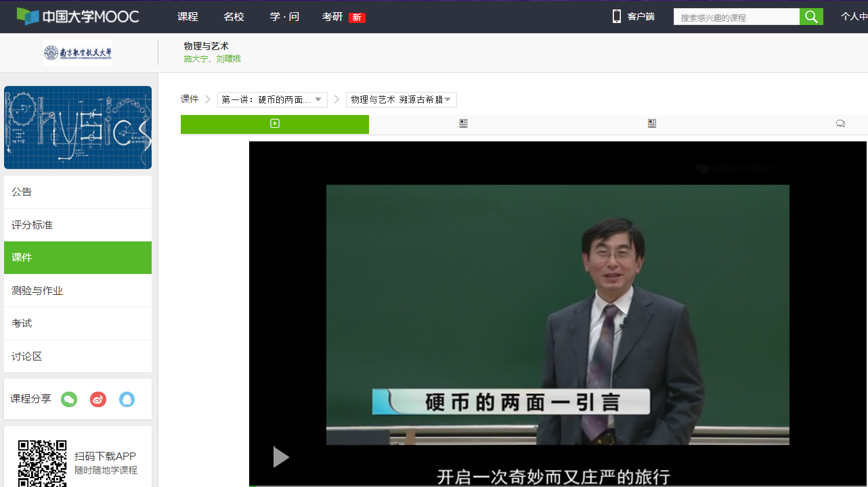The height and width of the screenshot is (487, 868).
Task: Click the Physics course cover image
Action: [78, 128]
